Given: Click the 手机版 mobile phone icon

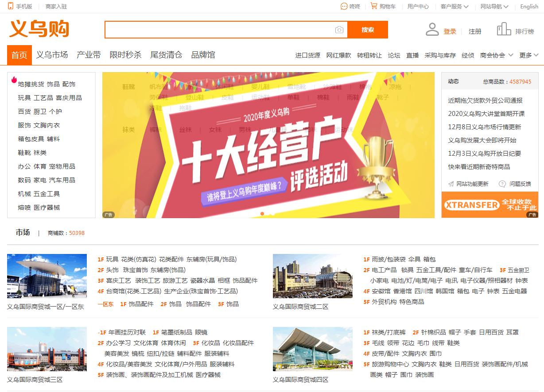Looking at the screenshot, I should coord(10,6).
